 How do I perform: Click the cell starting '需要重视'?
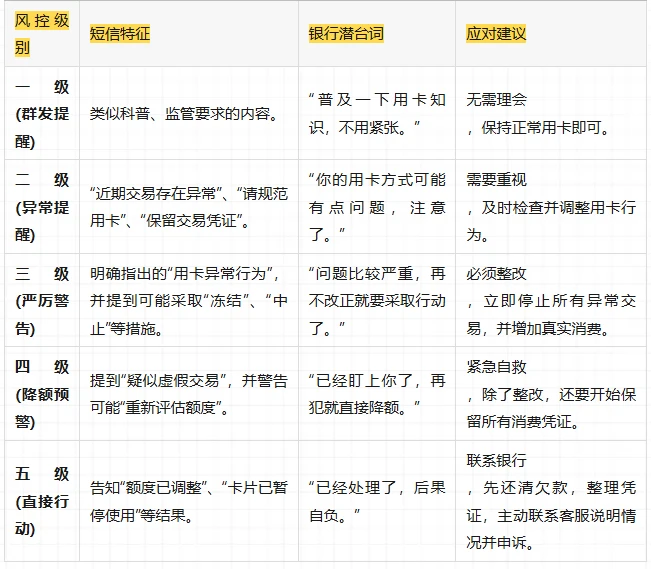551,207
